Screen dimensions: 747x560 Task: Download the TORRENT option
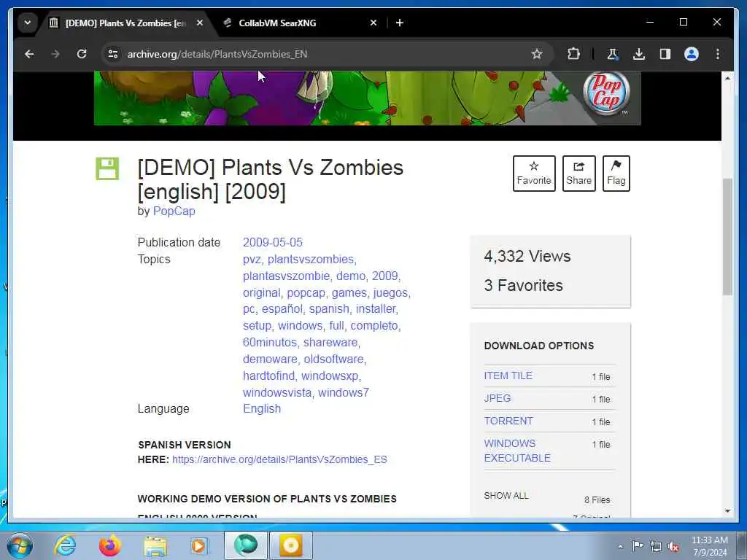[x=508, y=421]
